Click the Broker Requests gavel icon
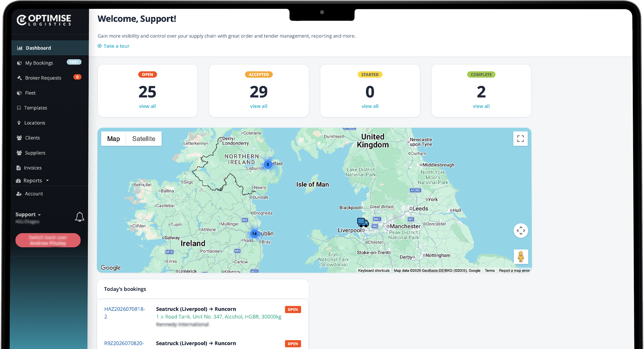 click(19, 78)
